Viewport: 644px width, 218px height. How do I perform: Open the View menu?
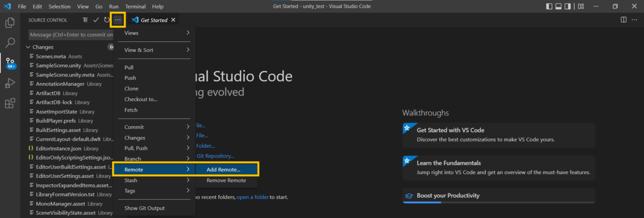[x=83, y=6]
